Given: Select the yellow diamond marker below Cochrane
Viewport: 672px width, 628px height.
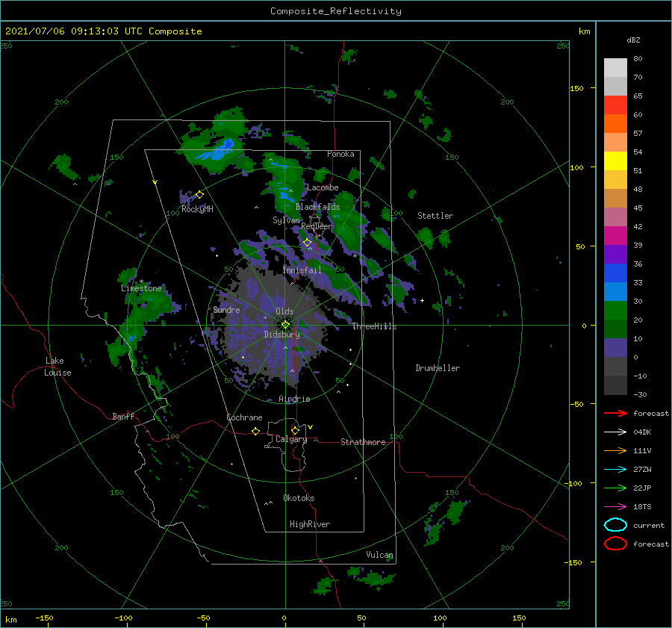Looking at the screenshot, I should point(256,431).
